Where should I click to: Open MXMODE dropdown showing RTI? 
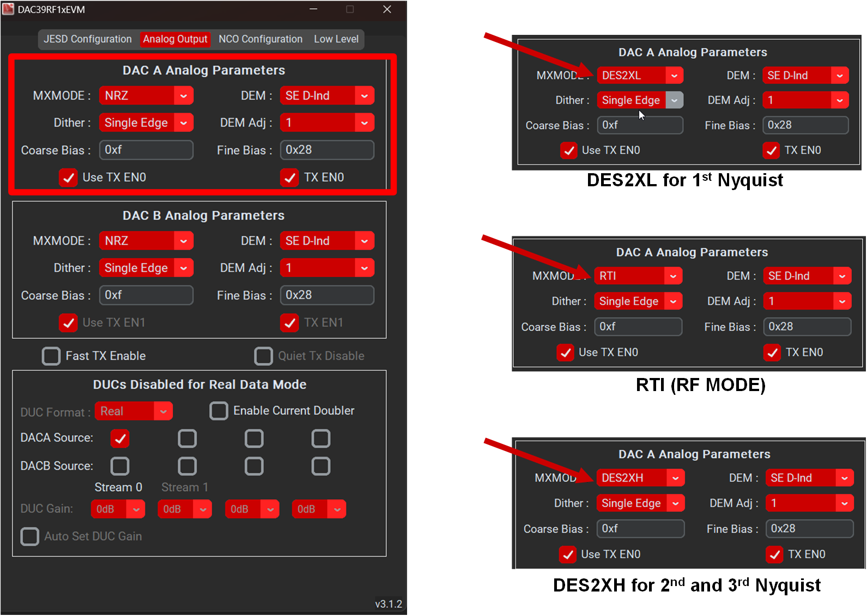[x=638, y=276]
